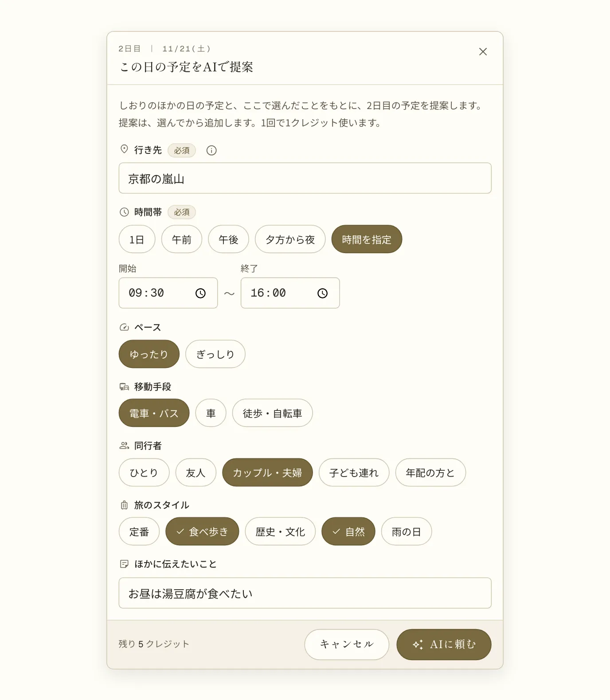Click the 終了 time field showing 16:00

coord(290,293)
